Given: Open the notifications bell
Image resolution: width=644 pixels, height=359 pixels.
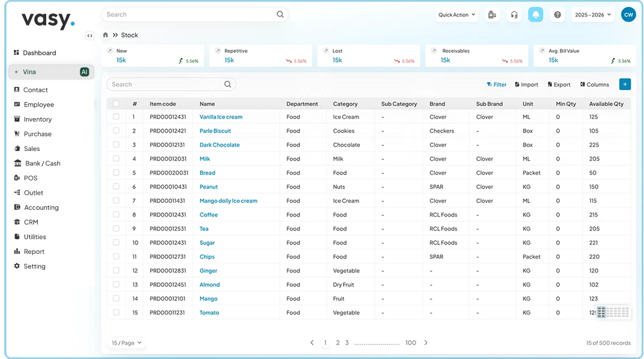Looking at the screenshot, I should (x=536, y=15).
